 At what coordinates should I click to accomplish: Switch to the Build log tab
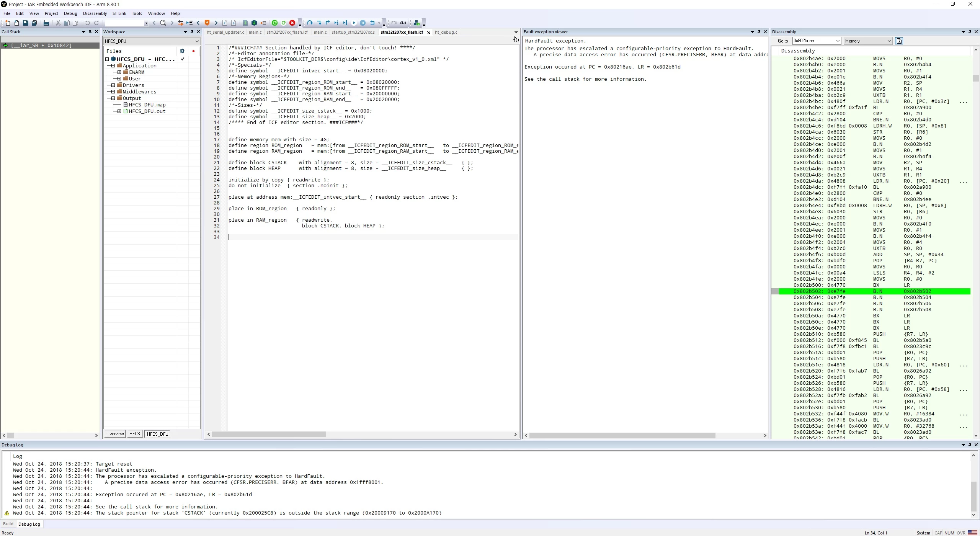point(8,524)
